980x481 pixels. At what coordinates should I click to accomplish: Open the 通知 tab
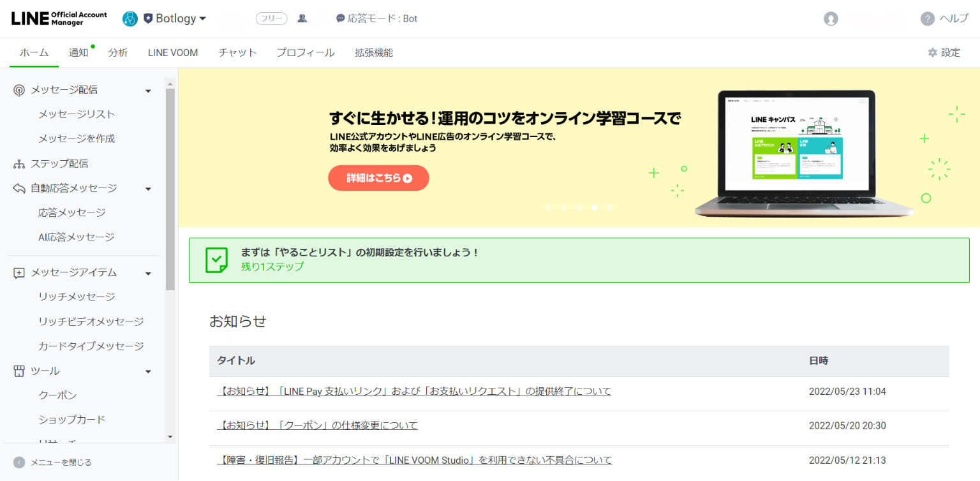[x=78, y=52]
